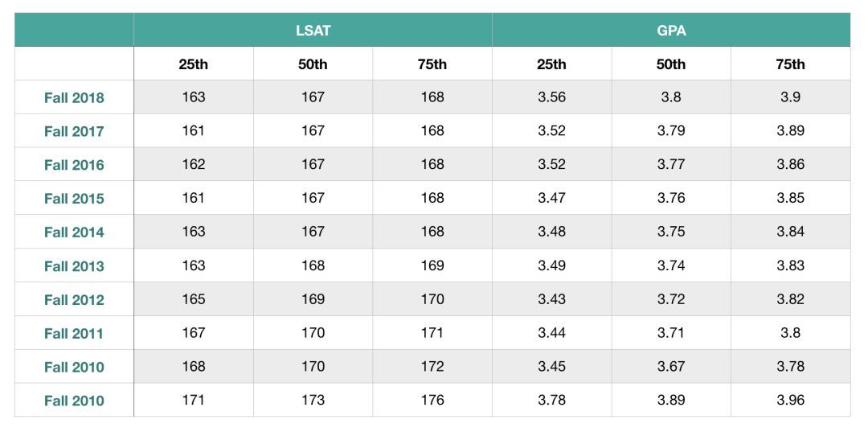Open the Fall 2017 row label

coord(74,131)
